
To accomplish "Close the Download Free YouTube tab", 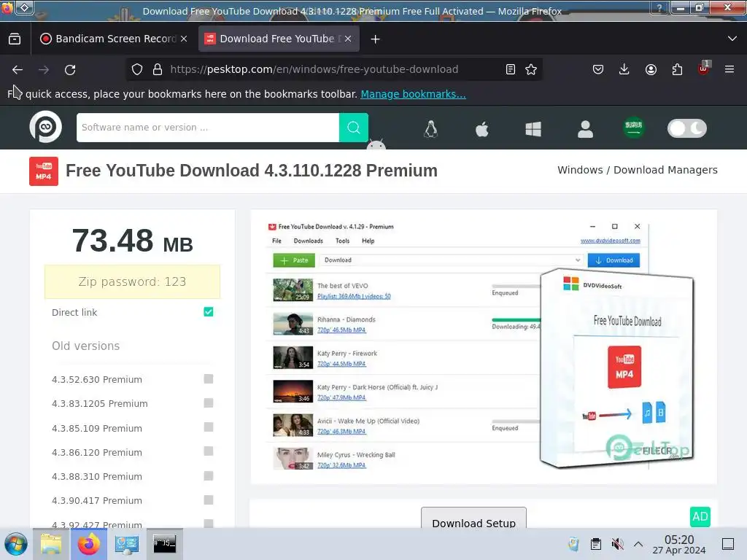I will pos(348,39).
